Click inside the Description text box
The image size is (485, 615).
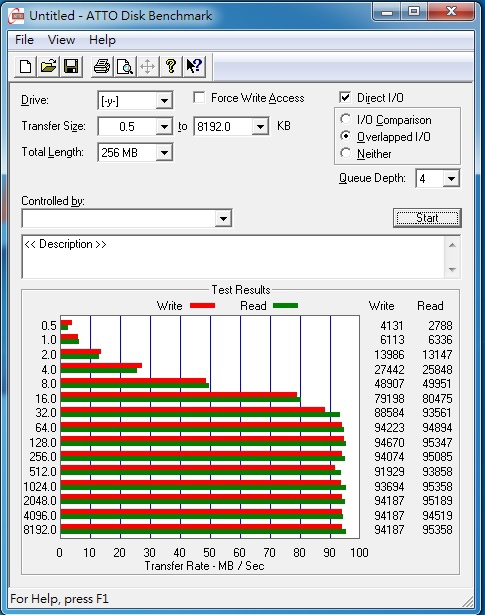pos(234,257)
